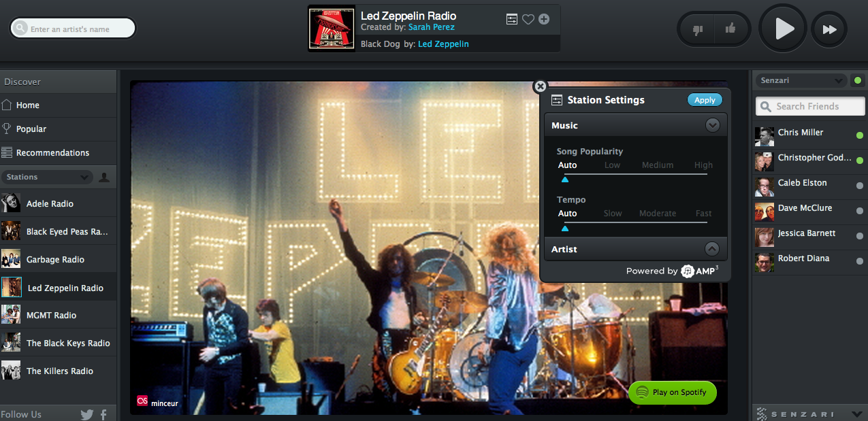Open station settings icon beside Led Zeppelin Radio title
This screenshot has width=868, height=421.
[x=512, y=20]
